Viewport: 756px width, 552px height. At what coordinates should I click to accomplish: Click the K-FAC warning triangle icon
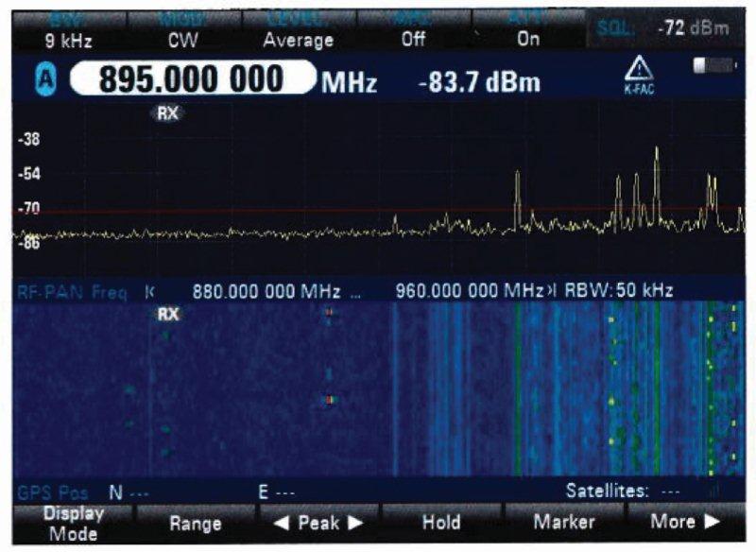pyautogui.click(x=639, y=77)
